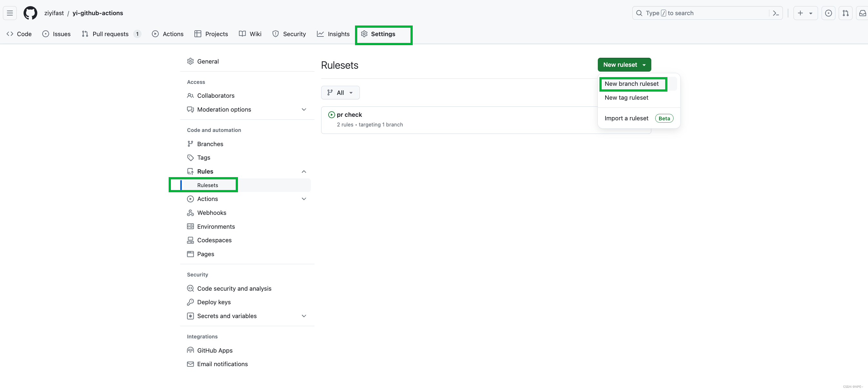The height and width of the screenshot is (391, 868).
Task: Click the Projects table icon
Action: click(197, 34)
